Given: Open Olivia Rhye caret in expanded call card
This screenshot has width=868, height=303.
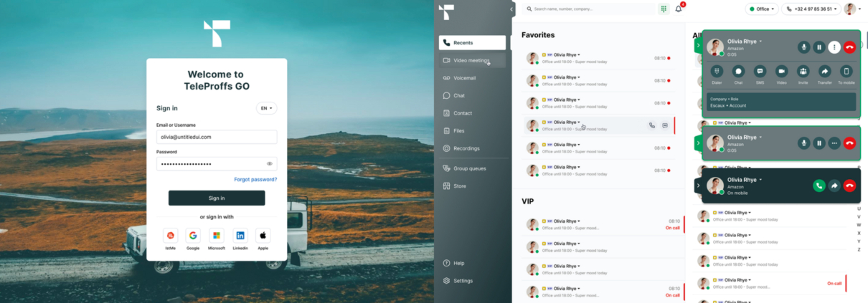Looking at the screenshot, I should pos(760,42).
